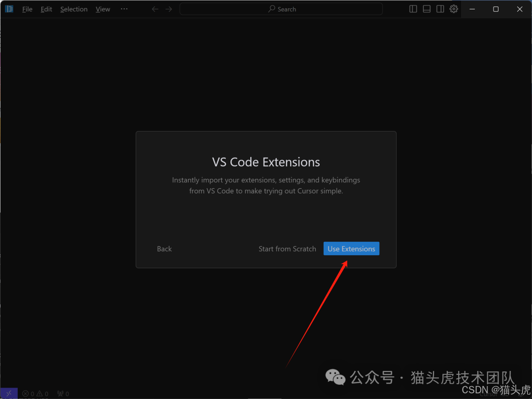Screen dimensions: 532x399
Task: Click the blue Use Extensions button
Action: point(351,249)
